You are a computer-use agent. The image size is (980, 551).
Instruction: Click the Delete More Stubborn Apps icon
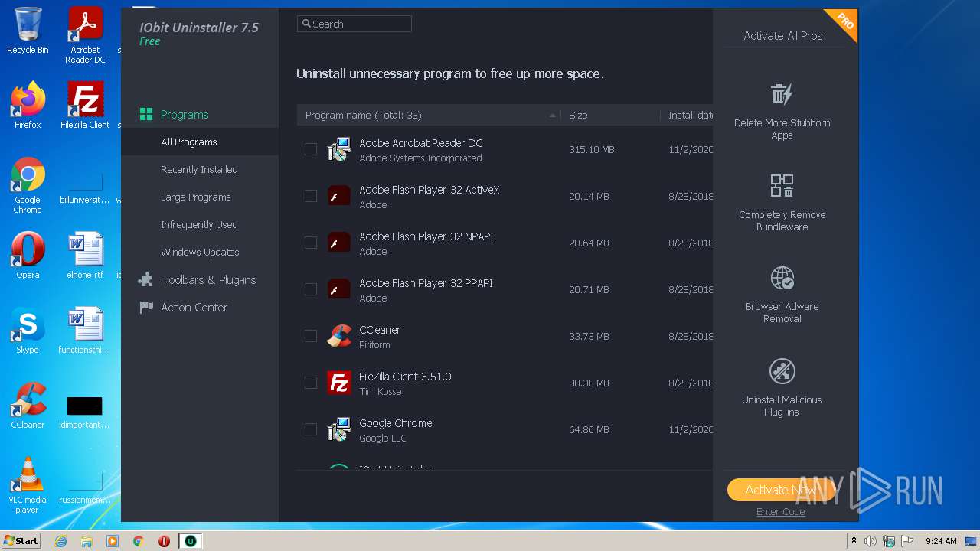click(782, 94)
